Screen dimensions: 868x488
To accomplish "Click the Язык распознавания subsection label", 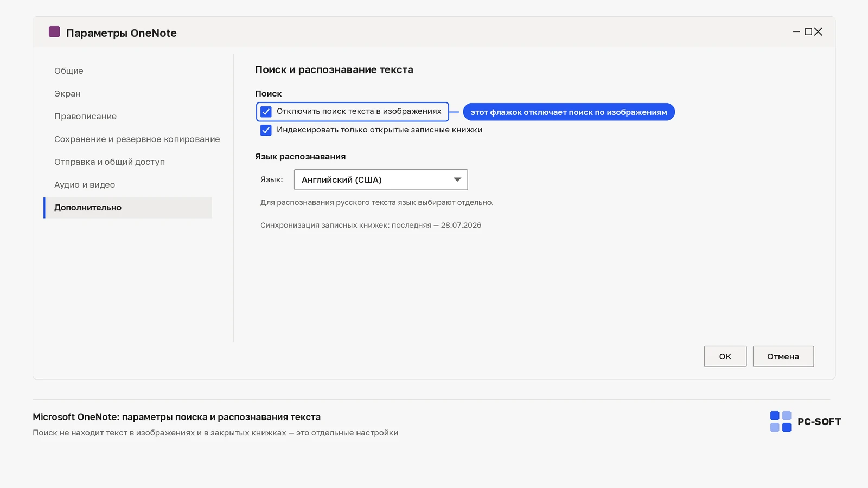I will coord(301,157).
